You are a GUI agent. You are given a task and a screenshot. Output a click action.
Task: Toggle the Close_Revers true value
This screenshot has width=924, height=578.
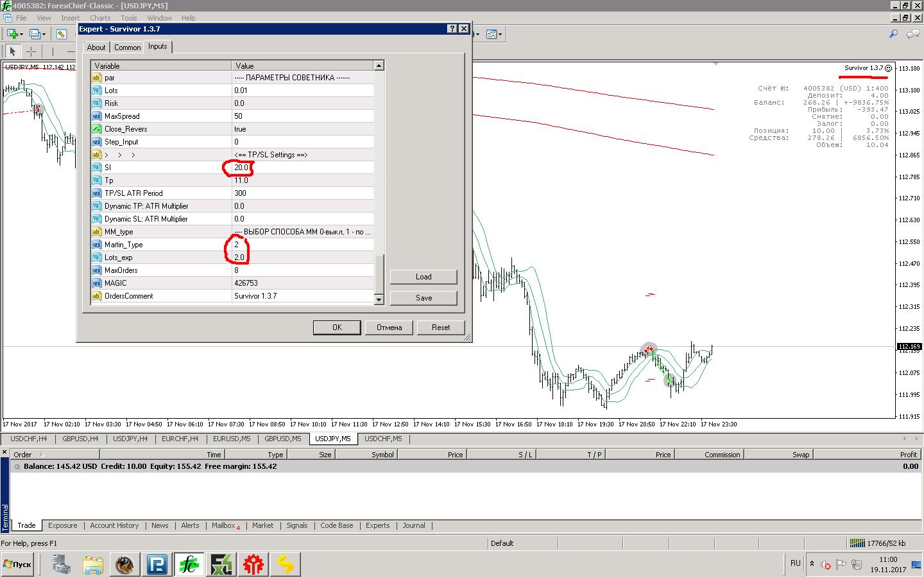pyautogui.click(x=303, y=129)
